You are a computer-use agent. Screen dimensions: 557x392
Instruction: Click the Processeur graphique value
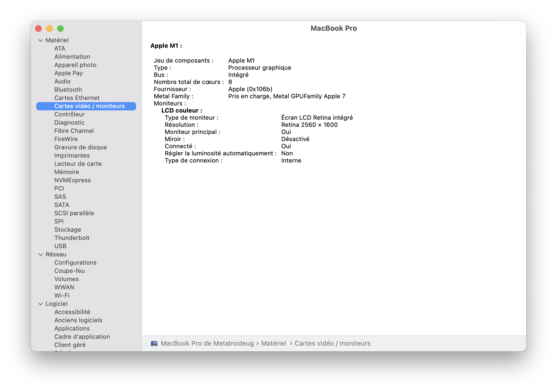260,68
